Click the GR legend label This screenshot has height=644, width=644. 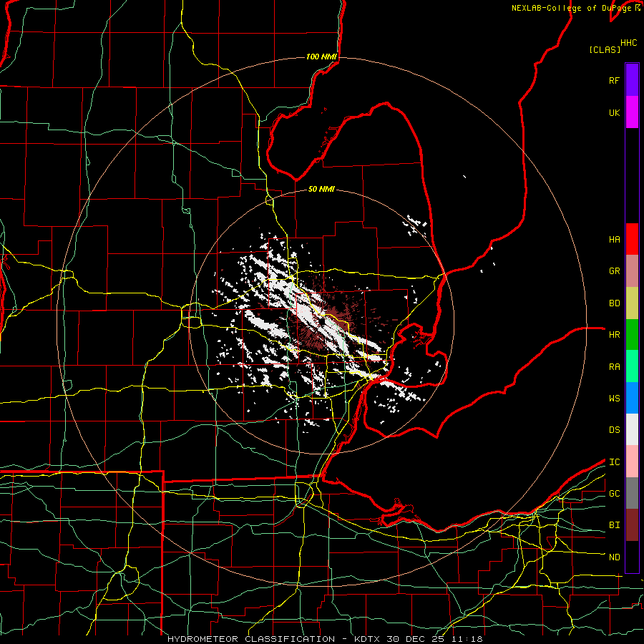pyautogui.click(x=614, y=271)
